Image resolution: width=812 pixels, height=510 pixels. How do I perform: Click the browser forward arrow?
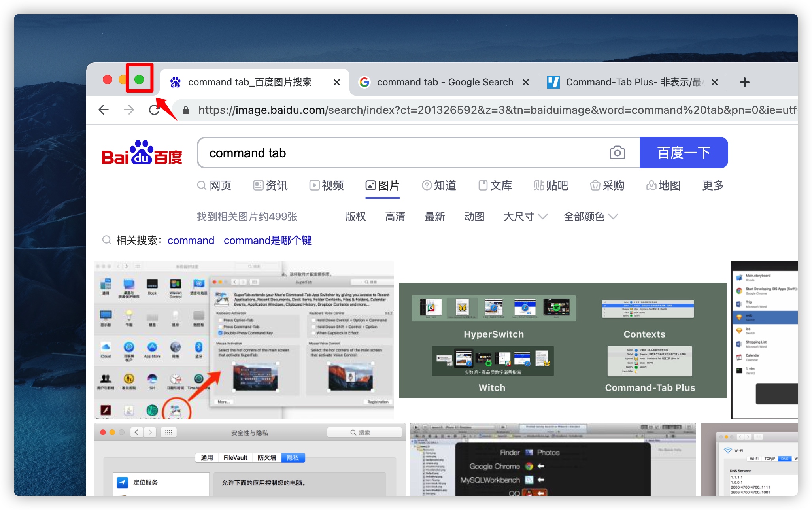click(129, 110)
